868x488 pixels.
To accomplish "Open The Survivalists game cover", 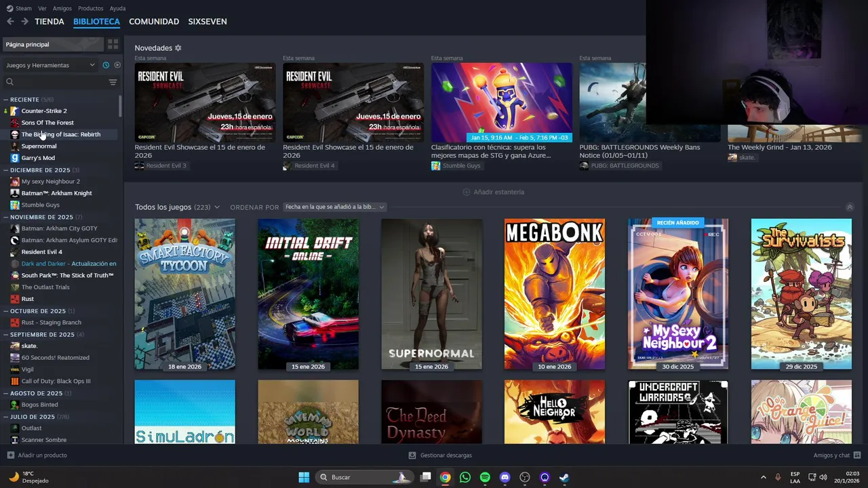I will click(802, 294).
